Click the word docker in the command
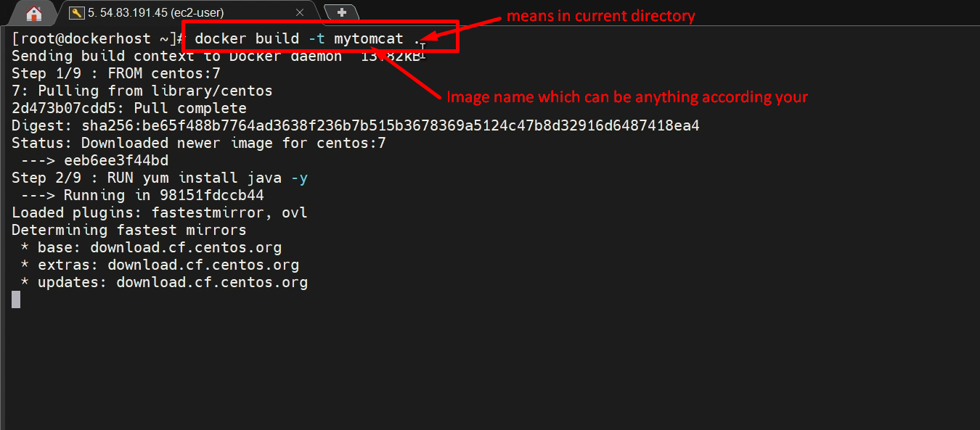This screenshot has width=980, height=430. (220, 38)
